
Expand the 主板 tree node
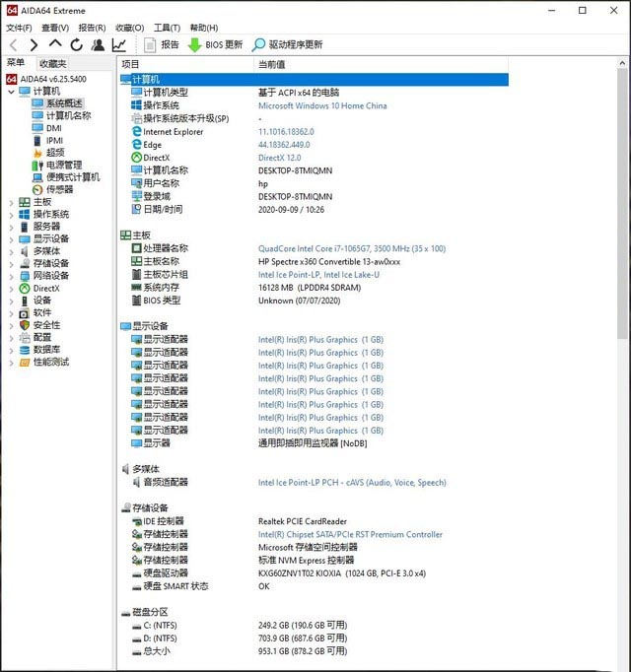(x=12, y=202)
